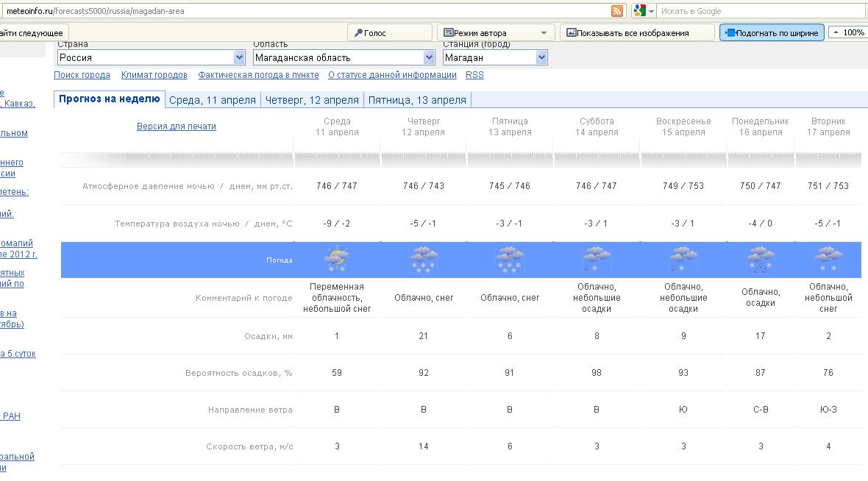Click the 100% zoom level control
Viewport: 868px width, 481px height.
tap(848, 33)
